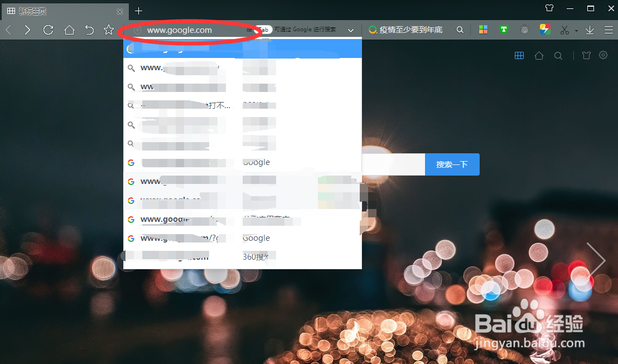
Task: Open the skin shirt icon in title bar
Action: pyautogui.click(x=549, y=8)
